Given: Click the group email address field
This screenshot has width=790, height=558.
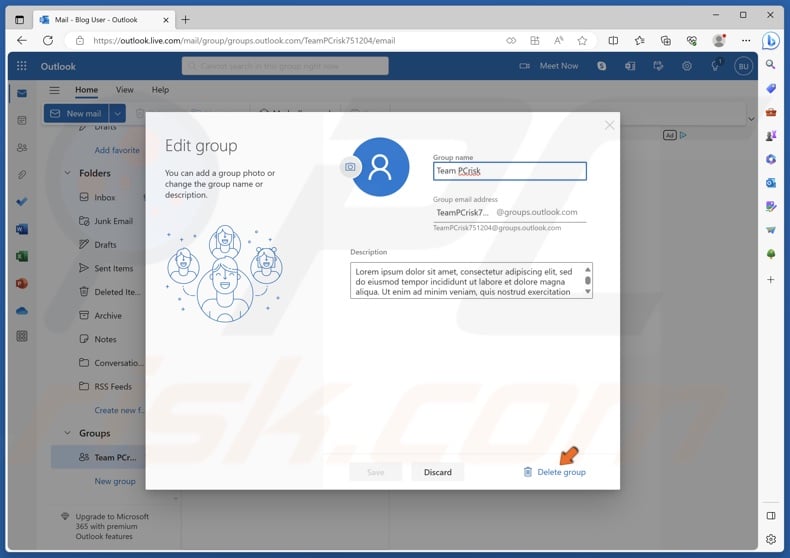Looking at the screenshot, I should tap(509, 212).
